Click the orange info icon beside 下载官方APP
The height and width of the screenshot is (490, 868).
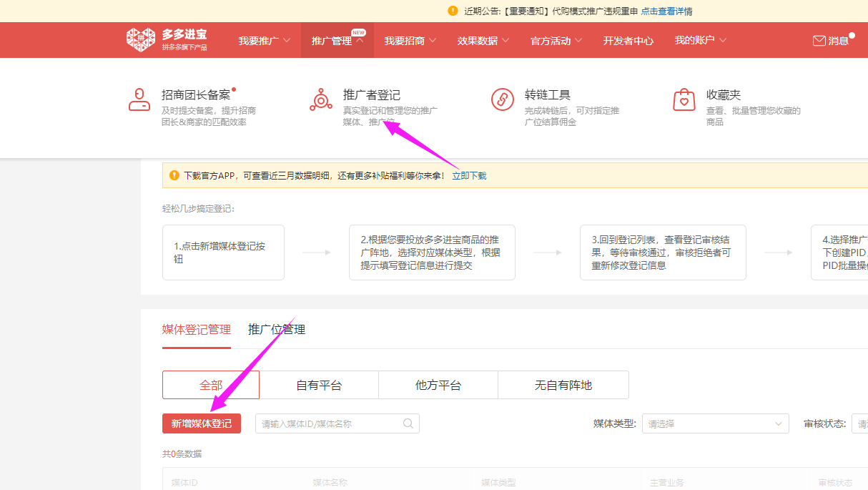coord(174,175)
